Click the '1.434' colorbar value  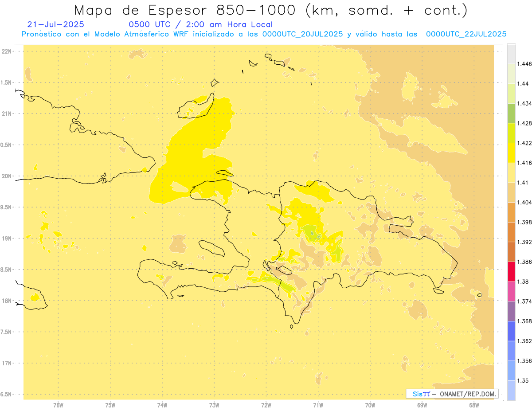pyautogui.click(x=525, y=103)
